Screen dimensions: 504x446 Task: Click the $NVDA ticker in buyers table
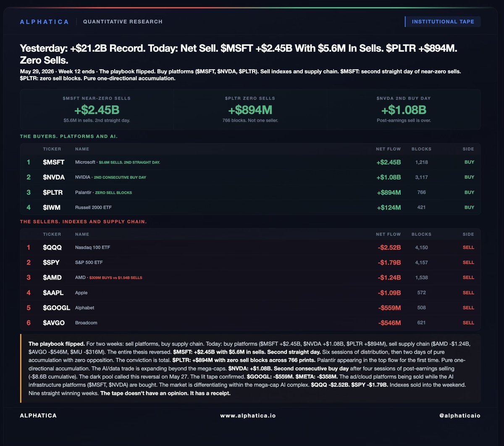pos(54,177)
